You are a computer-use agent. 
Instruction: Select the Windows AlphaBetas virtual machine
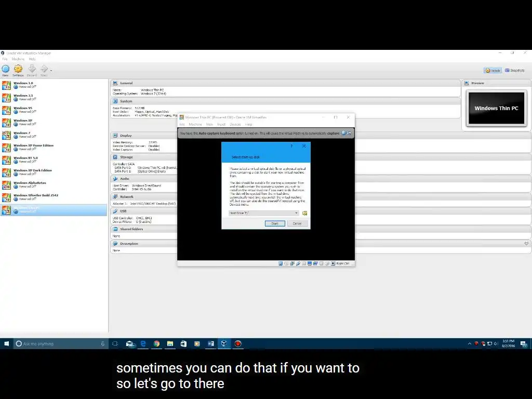click(x=54, y=185)
